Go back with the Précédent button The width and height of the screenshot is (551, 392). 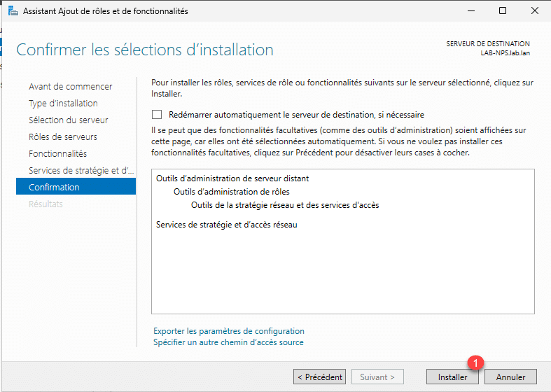coord(319,377)
